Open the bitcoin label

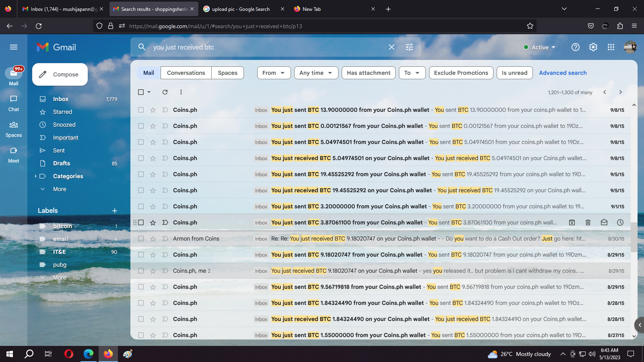click(62, 226)
